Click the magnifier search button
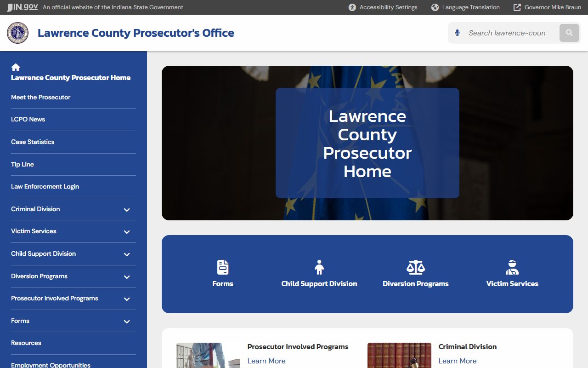Viewport: 588px width, 368px height. click(x=569, y=33)
